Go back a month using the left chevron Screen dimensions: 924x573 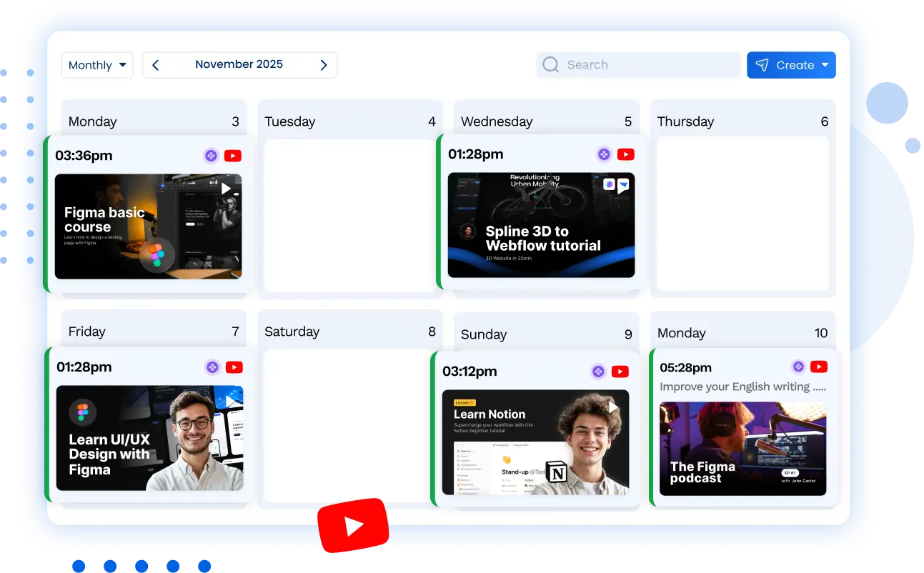(x=155, y=64)
